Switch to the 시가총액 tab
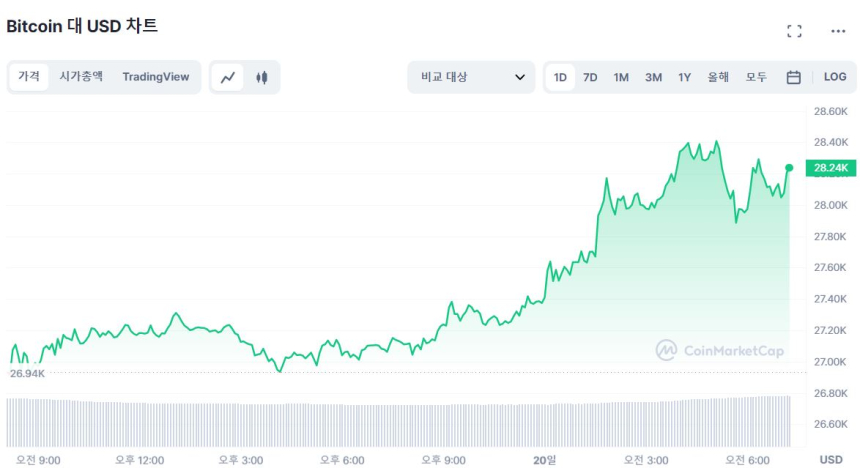 [81, 77]
